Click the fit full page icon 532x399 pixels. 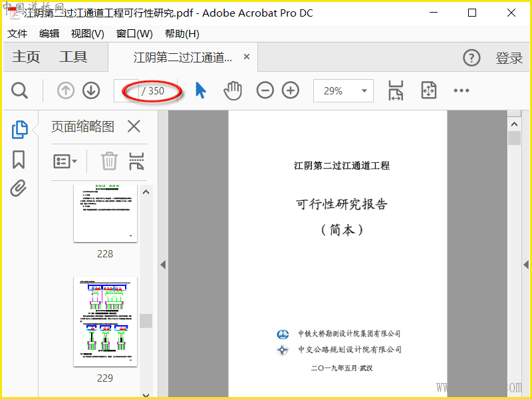click(429, 90)
